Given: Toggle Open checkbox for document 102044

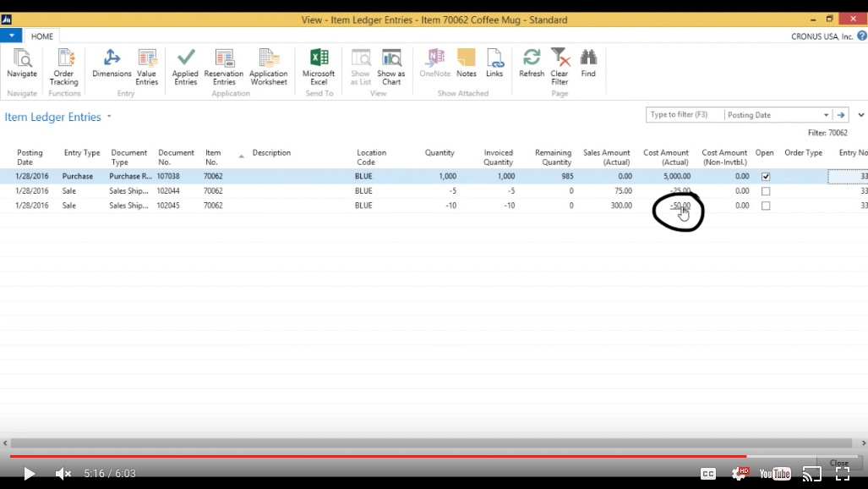Looking at the screenshot, I should coord(766,190).
